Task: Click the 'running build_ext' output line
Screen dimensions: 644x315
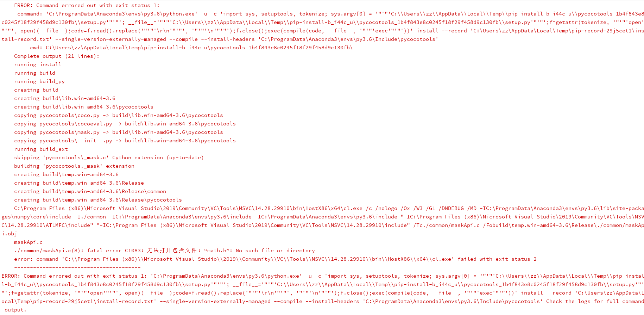Action: [41, 149]
